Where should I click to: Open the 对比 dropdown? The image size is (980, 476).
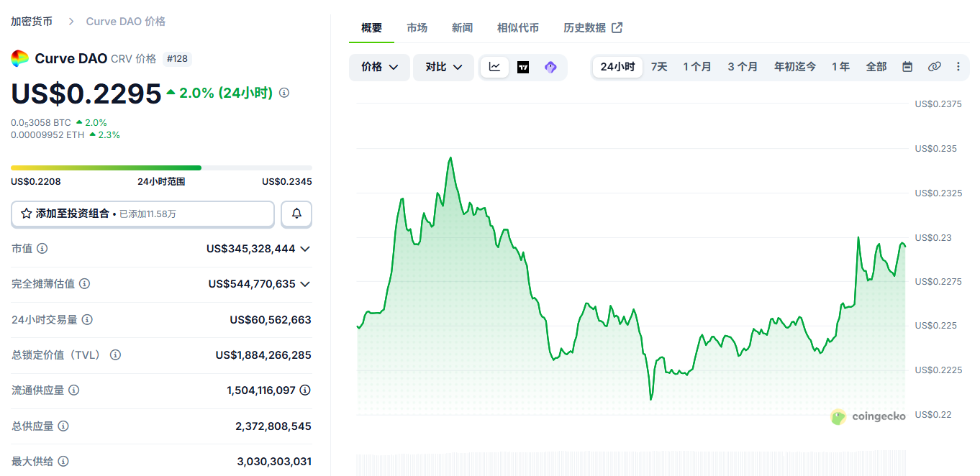point(443,67)
